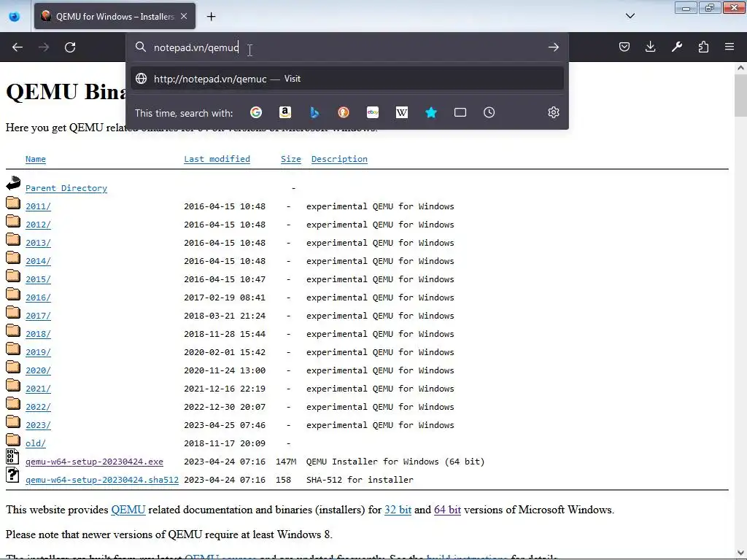Click the scrollbar down arrow

point(740,553)
